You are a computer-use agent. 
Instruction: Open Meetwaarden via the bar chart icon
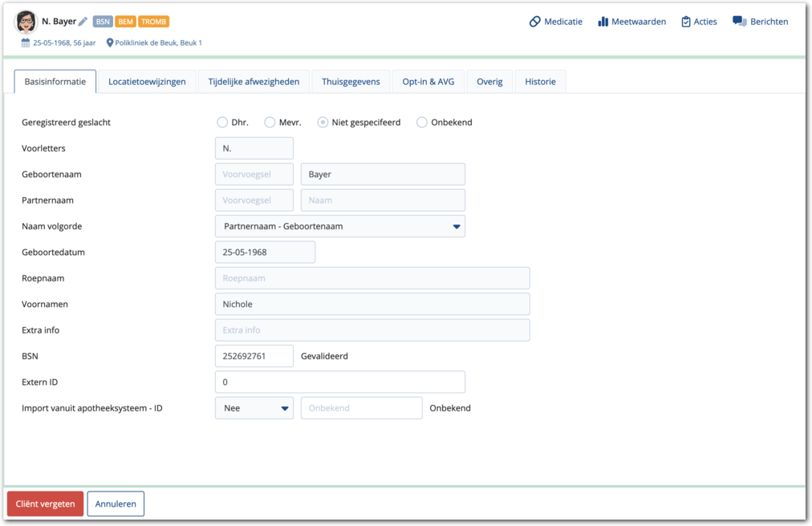pos(603,22)
